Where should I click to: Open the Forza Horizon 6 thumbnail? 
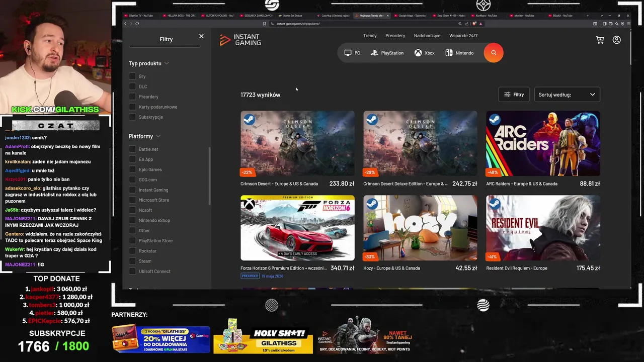297,228
